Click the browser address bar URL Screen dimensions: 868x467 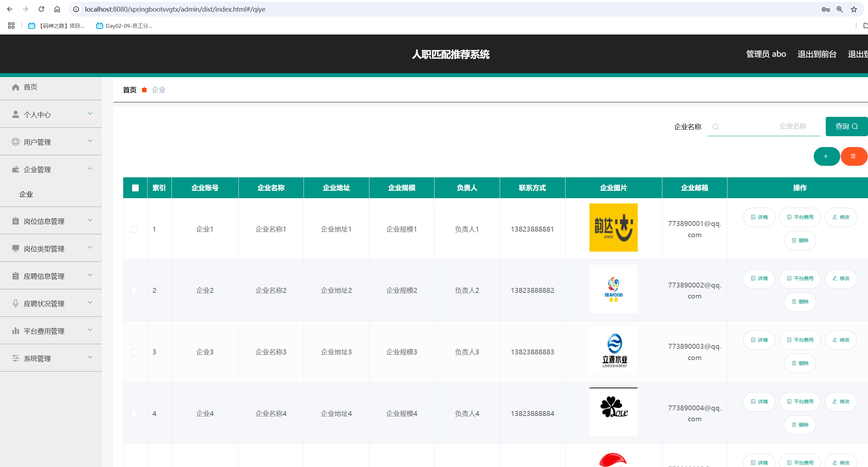(175, 9)
